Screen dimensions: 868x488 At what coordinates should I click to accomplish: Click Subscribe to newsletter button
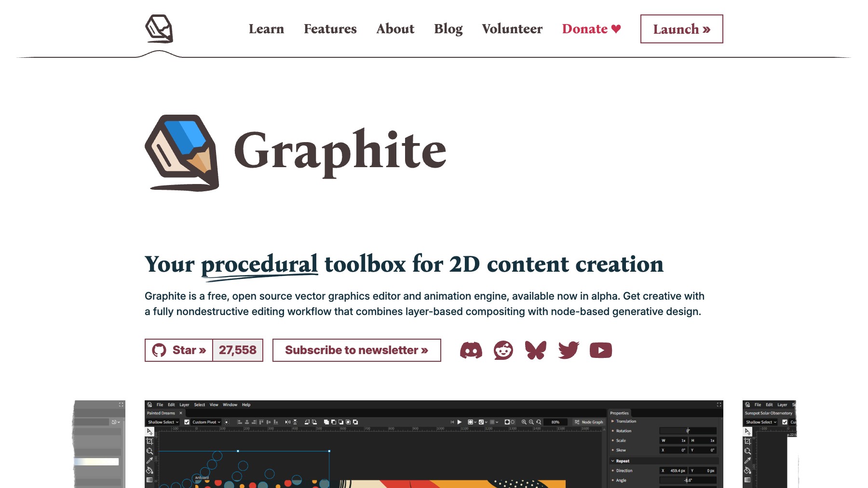click(x=357, y=350)
